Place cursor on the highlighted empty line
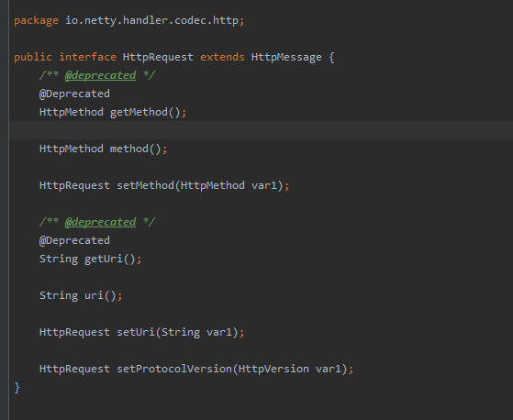Image resolution: width=513 pixels, height=420 pixels. point(261,130)
